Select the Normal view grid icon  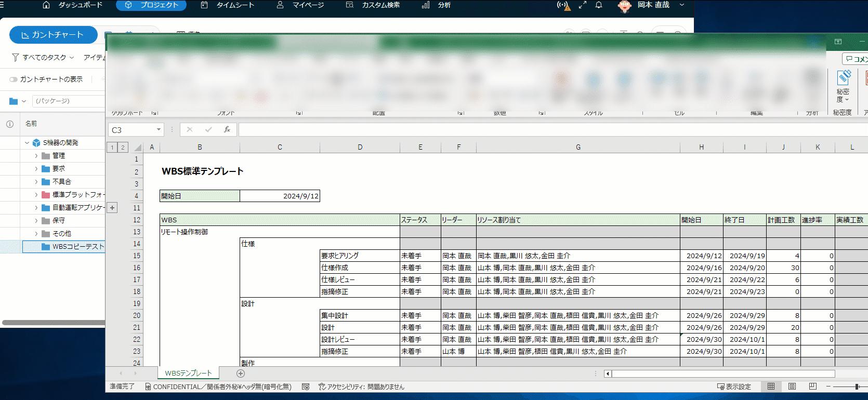pos(771,386)
